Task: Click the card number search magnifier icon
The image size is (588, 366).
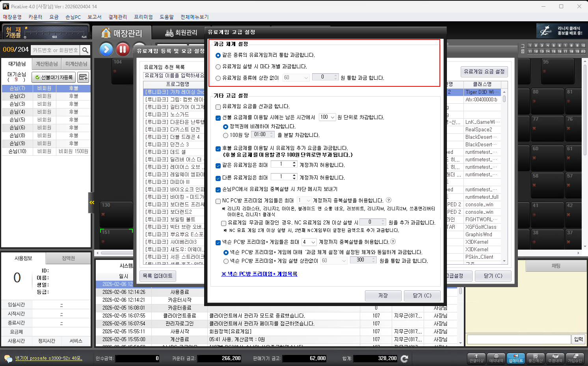Action: (x=85, y=50)
